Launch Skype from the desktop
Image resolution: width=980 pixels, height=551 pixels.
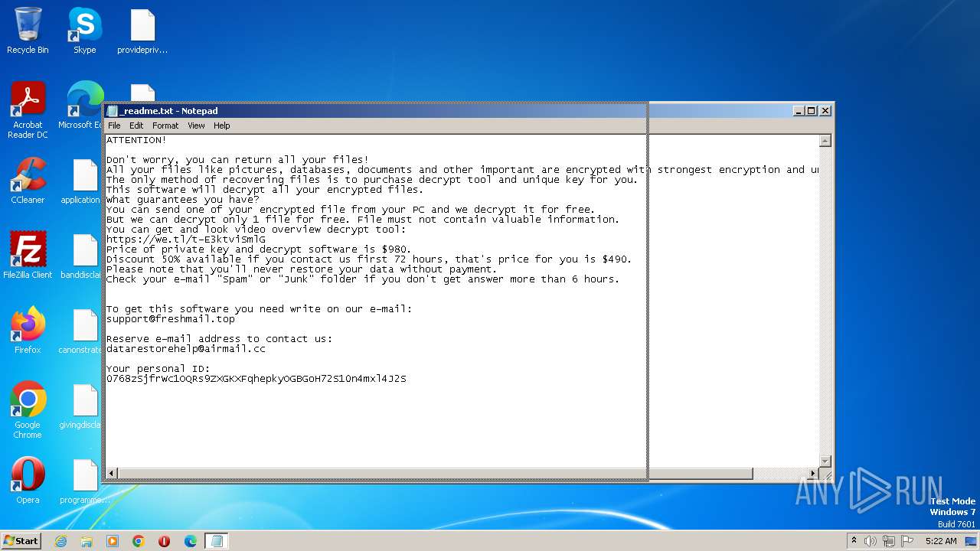coord(84,31)
